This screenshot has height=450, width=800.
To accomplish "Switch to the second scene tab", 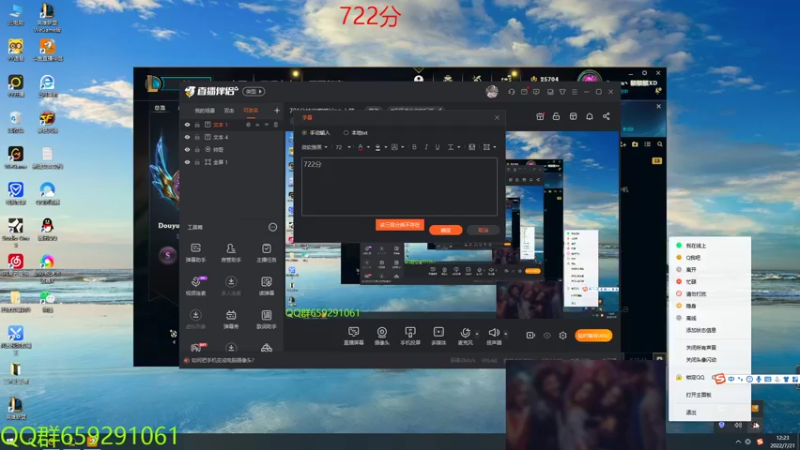I will [229, 110].
